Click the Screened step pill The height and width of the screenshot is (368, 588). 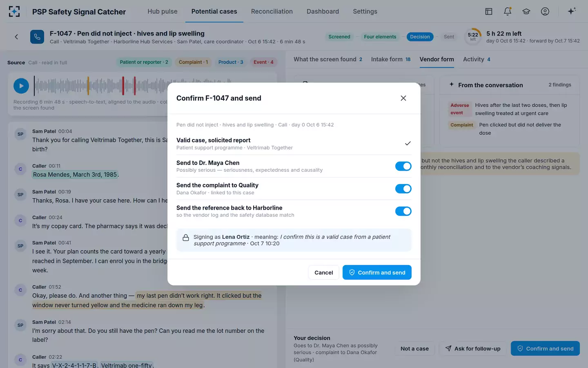click(339, 37)
